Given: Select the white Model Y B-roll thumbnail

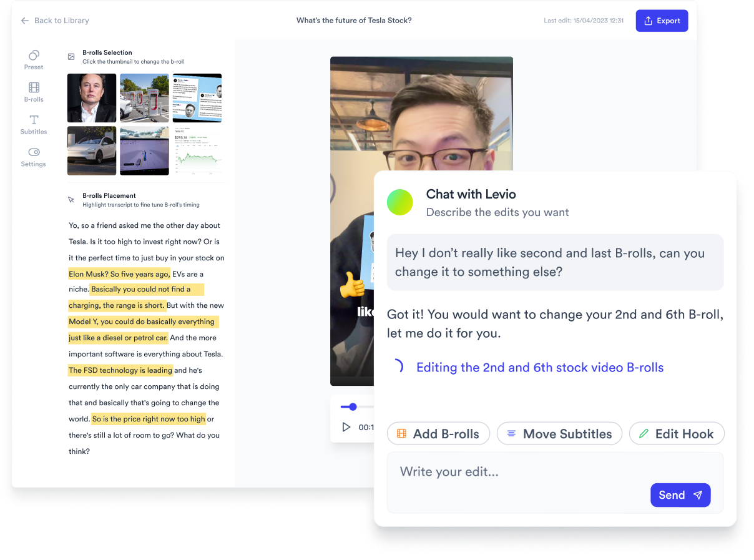Looking at the screenshot, I should (91, 150).
